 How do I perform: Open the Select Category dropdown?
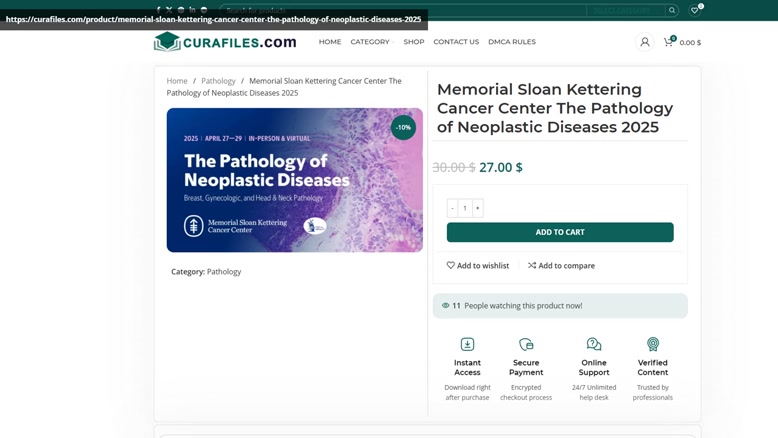click(x=626, y=10)
